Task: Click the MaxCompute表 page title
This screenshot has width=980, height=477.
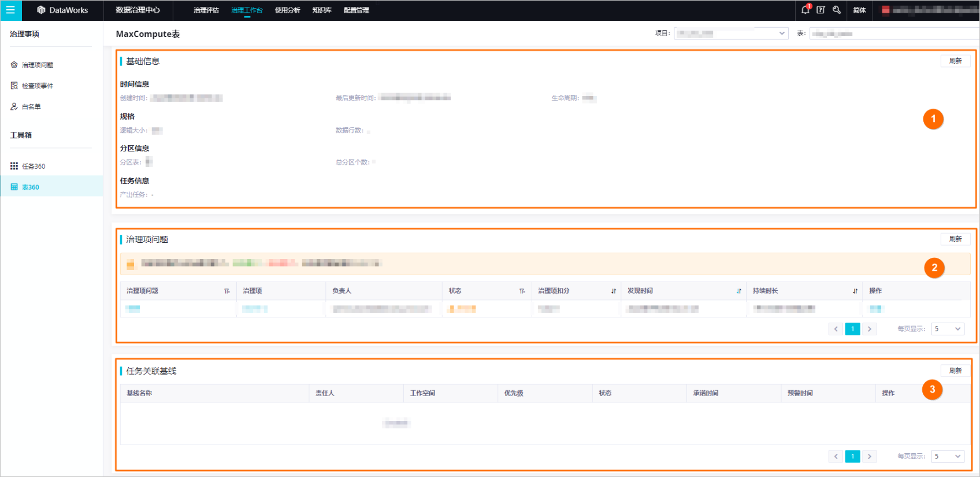Action: [x=148, y=34]
